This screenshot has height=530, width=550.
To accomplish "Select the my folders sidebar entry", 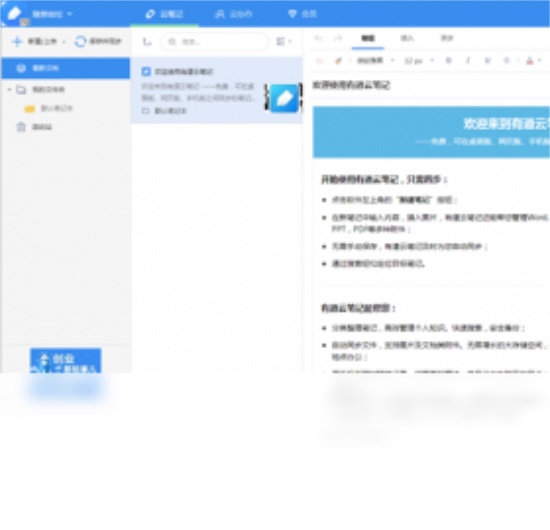I will click(x=48, y=89).
